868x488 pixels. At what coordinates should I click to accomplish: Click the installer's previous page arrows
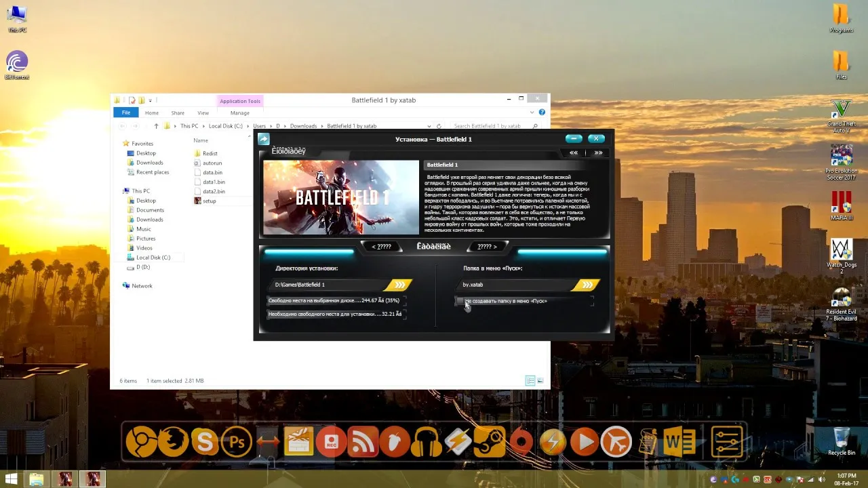tap(574, 152)
